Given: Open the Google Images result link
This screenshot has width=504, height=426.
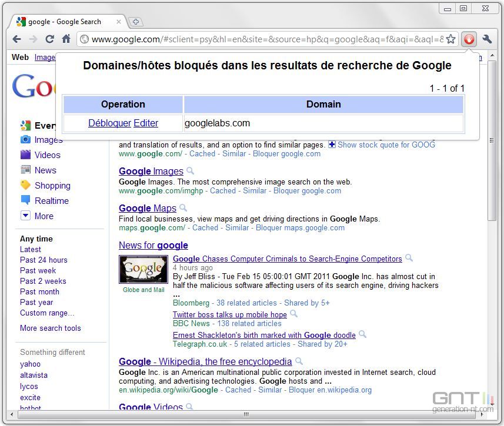Looking at the screenshot, I should (151, 171).
